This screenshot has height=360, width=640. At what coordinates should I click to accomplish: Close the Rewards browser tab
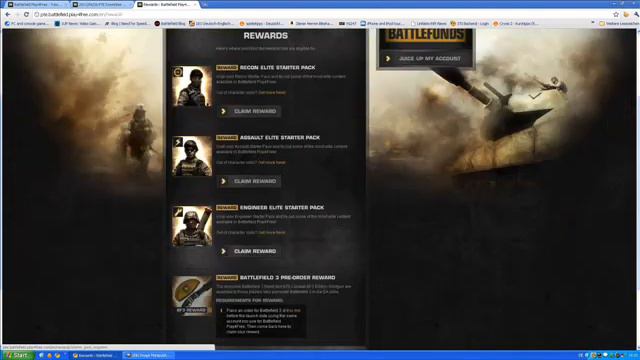[x=195, y=4]
